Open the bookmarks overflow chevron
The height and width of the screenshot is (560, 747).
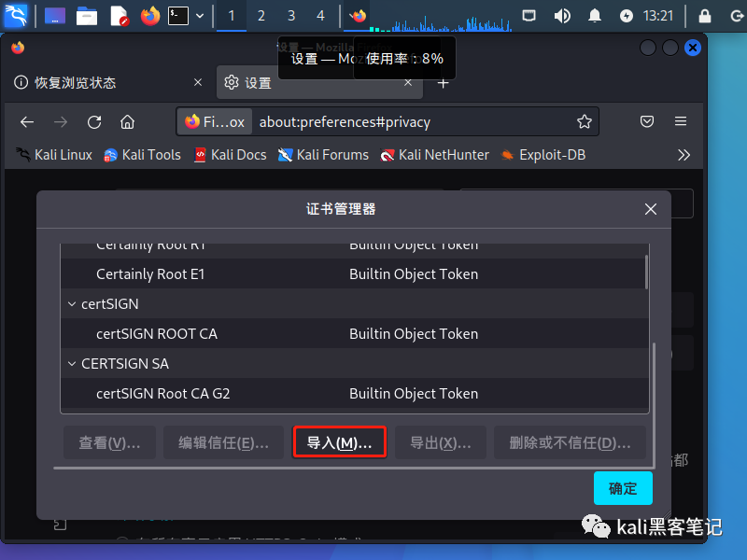point(684,155)
